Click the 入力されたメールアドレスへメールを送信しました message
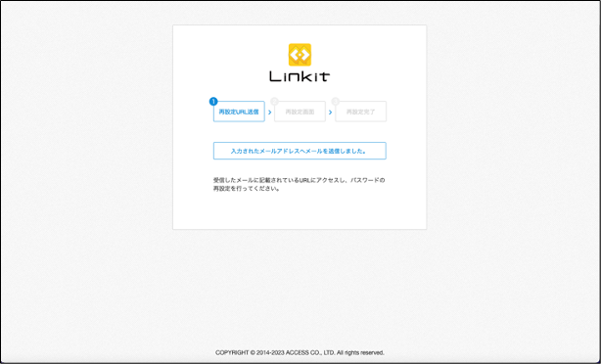Image resolution: width=601 pixels, height=364 pixels. [x=300, y=151]
